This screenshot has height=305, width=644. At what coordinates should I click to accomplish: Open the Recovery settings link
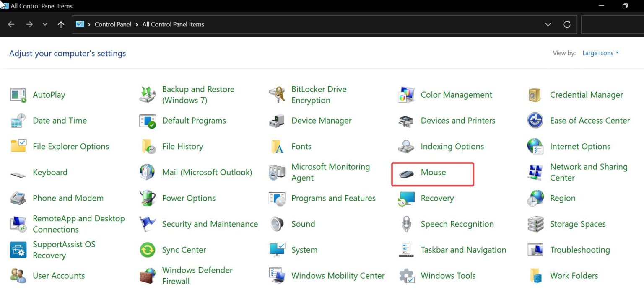437,198
